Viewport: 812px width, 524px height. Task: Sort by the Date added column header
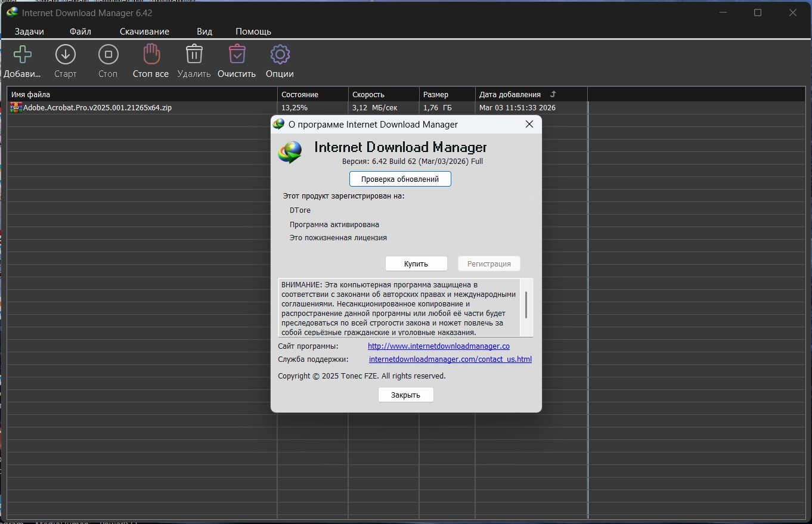tap(510, 94)
